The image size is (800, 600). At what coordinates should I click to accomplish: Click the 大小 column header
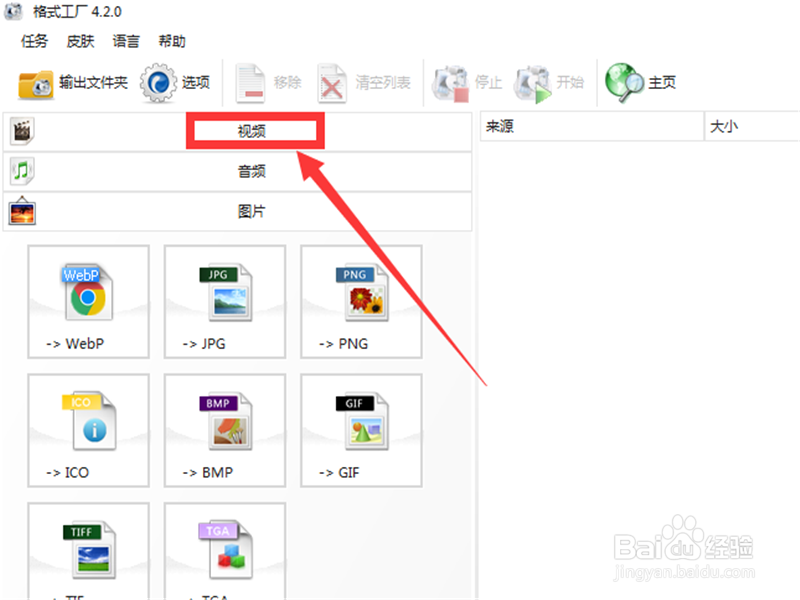[752, 126]
